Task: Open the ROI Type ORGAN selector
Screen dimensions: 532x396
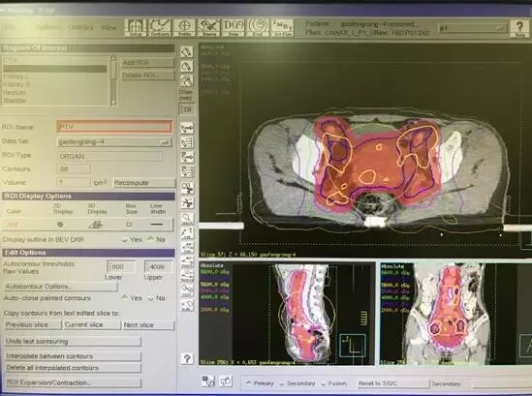Action: (110, 156)
